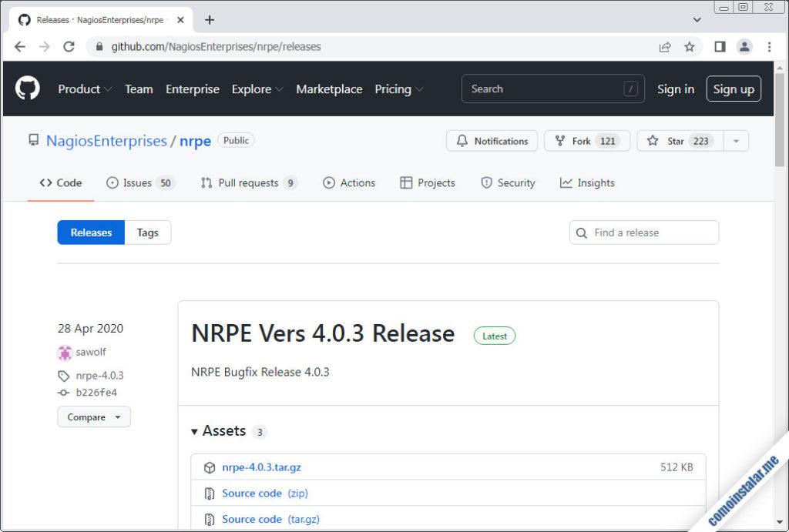Bookmark the page with the star icon
The width and height of the screenshot is (789, 532).
pyautogui.click(x=690, y=46)
